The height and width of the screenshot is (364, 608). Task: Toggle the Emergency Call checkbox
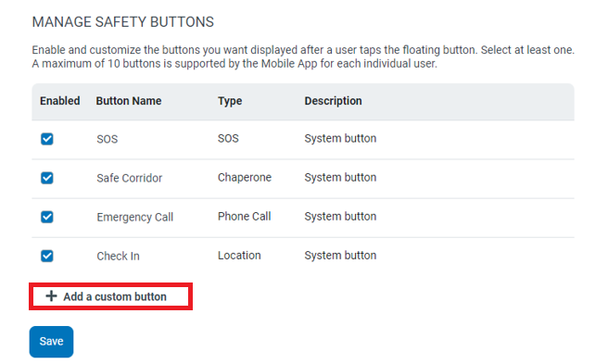(x=47, y=217)
